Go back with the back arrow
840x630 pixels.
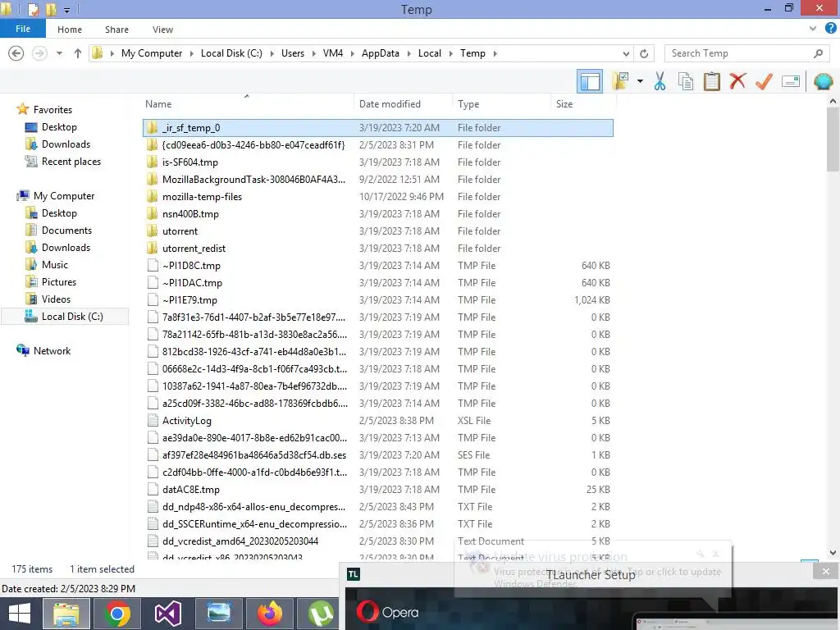pyautogui.click(x=16, y=53)
